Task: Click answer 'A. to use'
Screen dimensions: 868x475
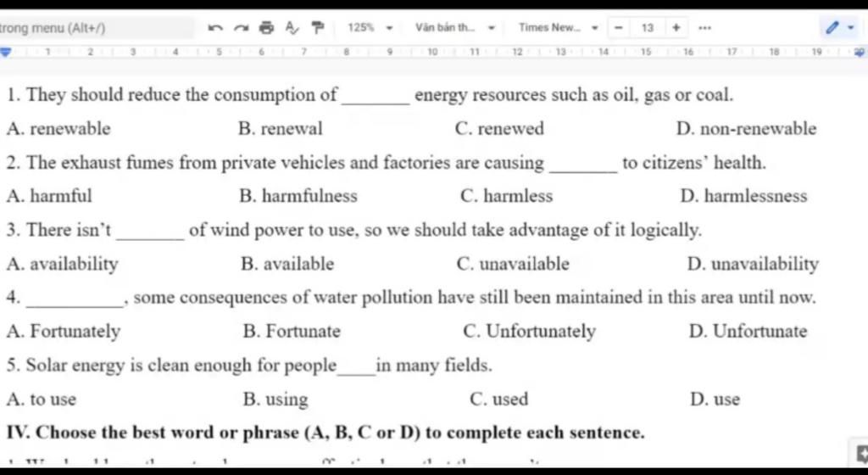Action: [x=42, y=400]
